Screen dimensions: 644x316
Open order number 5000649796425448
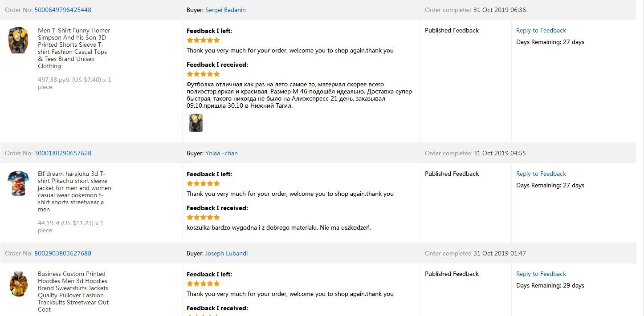click(63, 10)
